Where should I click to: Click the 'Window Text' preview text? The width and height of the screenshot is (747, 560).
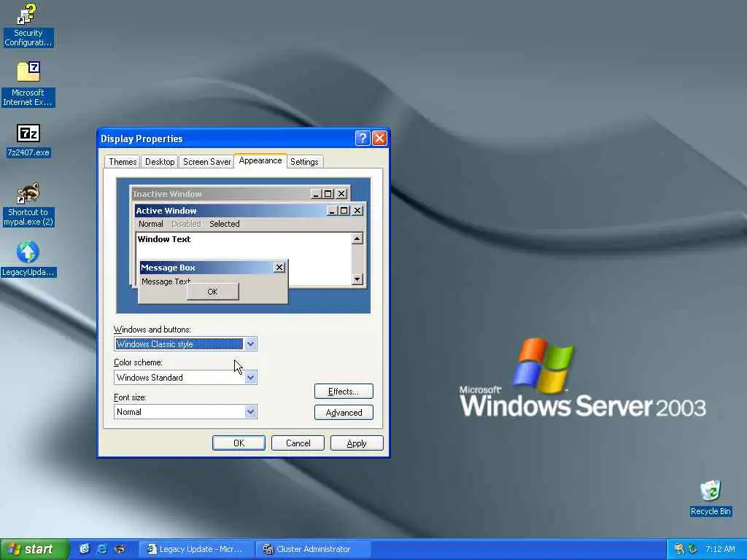(164, 239)
